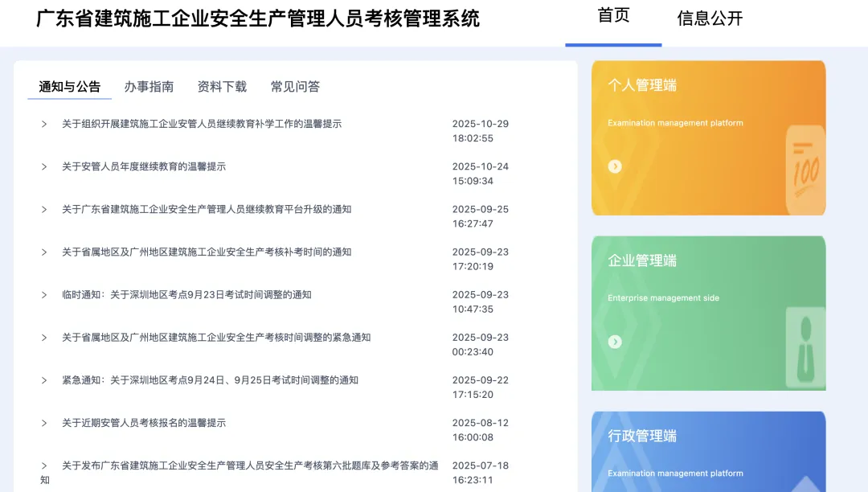Click date 2025-09-22 17:15:20
The image size is (868, 492).
481,387
